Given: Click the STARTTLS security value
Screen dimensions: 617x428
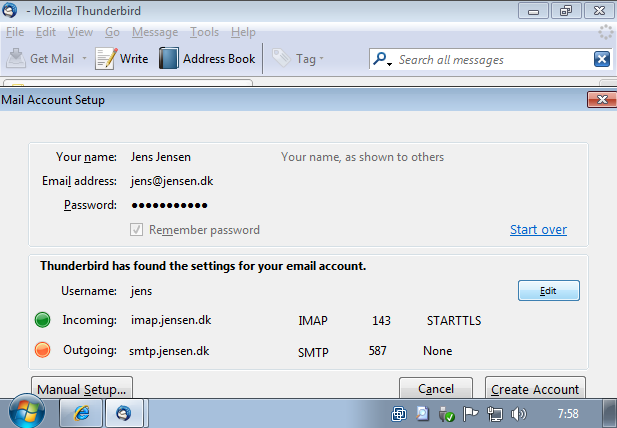Looking at the screenshot, I should [x=454, y=321].
